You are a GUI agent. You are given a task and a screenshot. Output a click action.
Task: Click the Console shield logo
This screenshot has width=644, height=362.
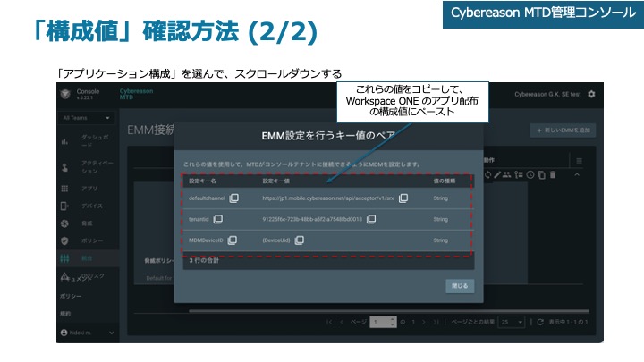(65, 94)
